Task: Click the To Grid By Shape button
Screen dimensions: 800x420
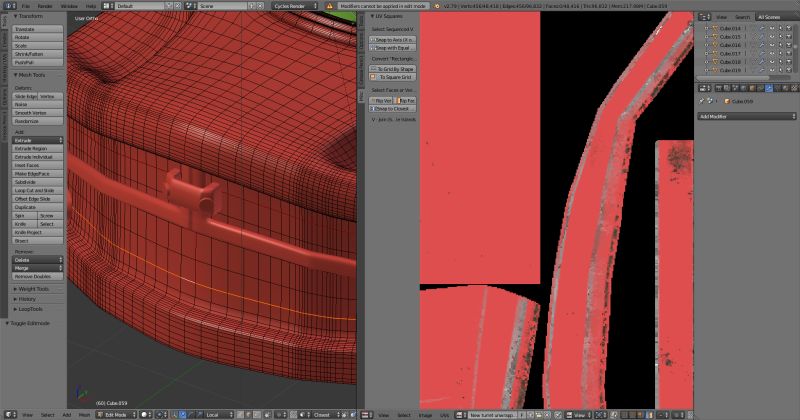Action: point(393,68)
